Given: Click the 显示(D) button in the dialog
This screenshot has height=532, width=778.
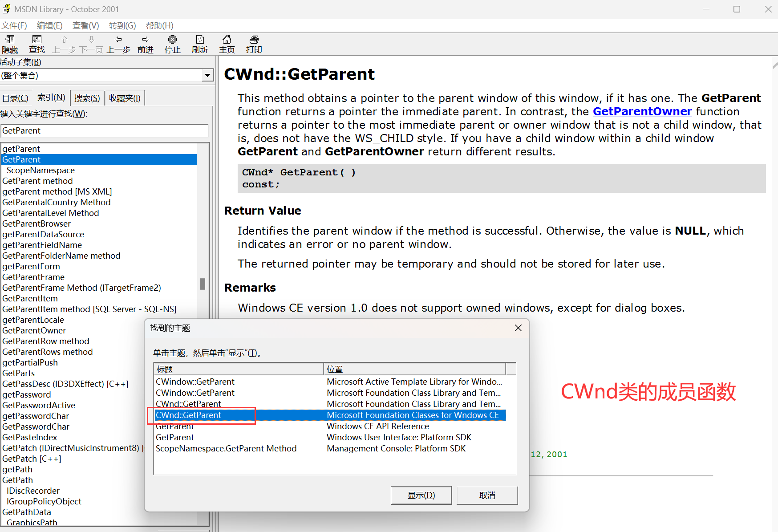Looking at the screenshot, I should click(421, 495).
